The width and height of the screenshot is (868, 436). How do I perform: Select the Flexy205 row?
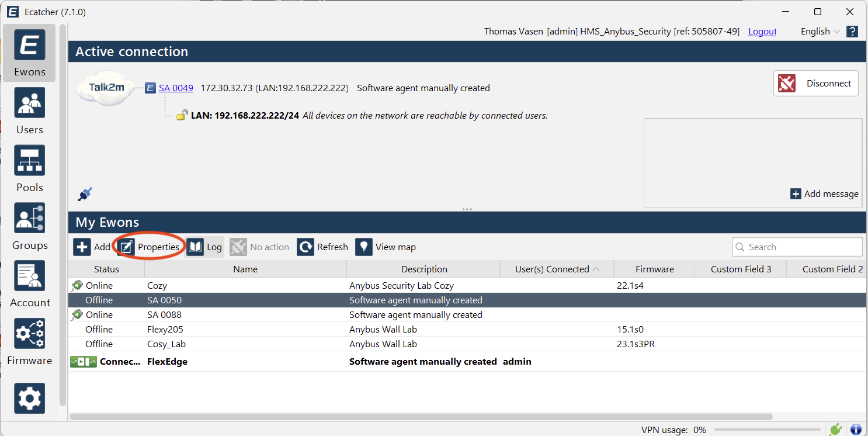coord(467,330)
